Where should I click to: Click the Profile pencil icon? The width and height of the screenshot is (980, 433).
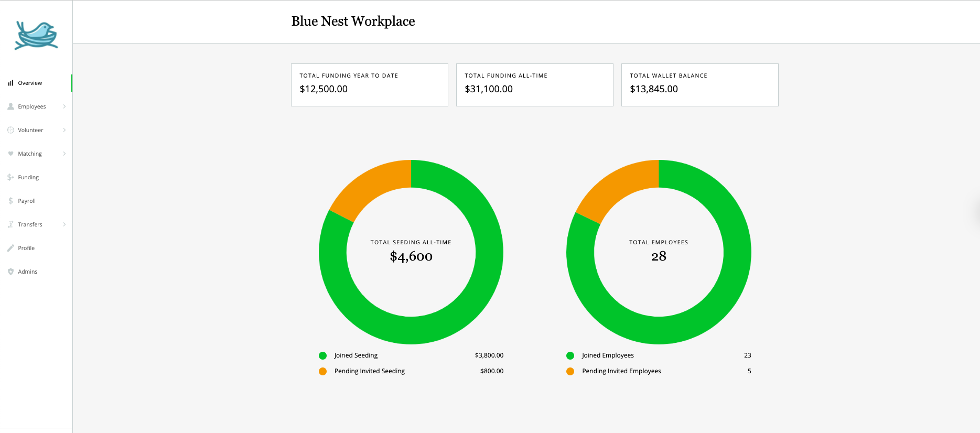[x=10, y=248]
